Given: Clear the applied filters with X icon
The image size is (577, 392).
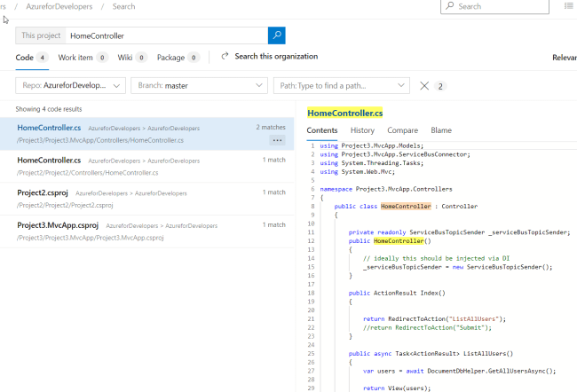Looking at the screenshot, I should [x=424, y=86].
